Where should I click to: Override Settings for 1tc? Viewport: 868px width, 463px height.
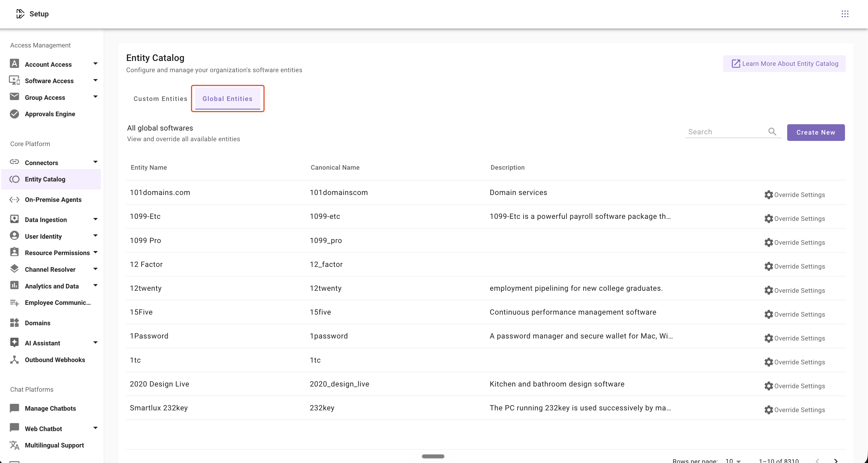pyautogui.click(x=795, y=362)
